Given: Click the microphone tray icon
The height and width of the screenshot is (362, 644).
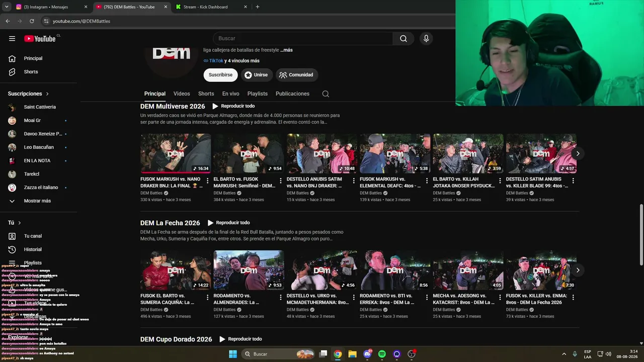Looking at the screenshot, I should (575, 354).
